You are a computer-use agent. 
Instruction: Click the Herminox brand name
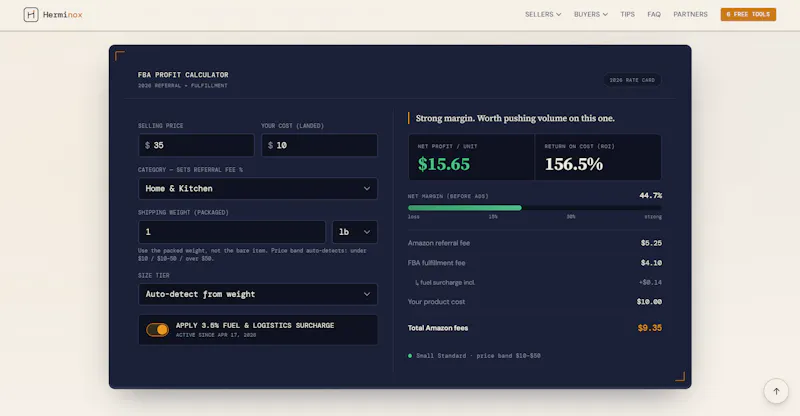pyautogui.click(x=63, y=15)
